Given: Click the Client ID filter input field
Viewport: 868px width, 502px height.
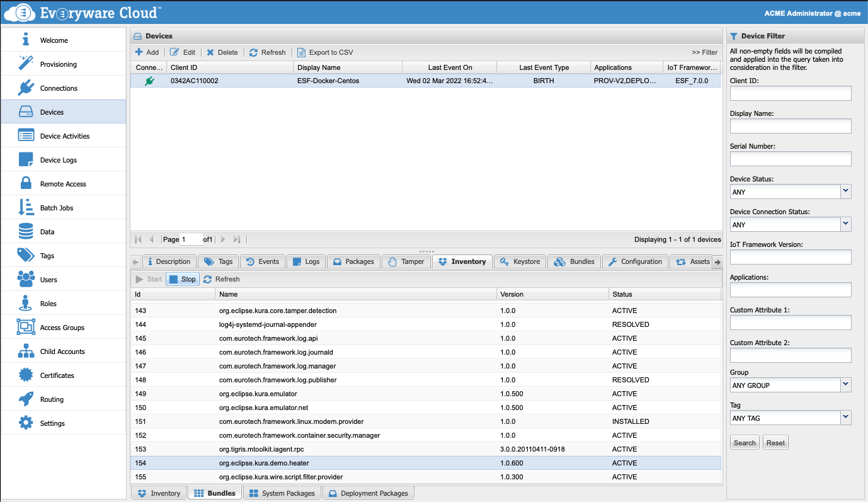Looking at the screenshot, I should pyautogui.click(x=790, y=94).
